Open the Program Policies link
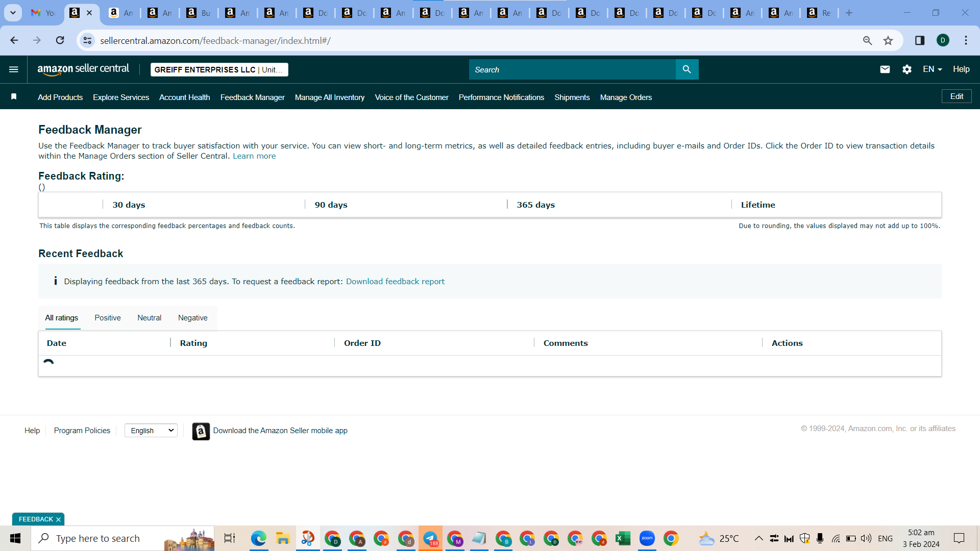The height and width of the screenshot is (551, 980). click(x=82, y=431)
